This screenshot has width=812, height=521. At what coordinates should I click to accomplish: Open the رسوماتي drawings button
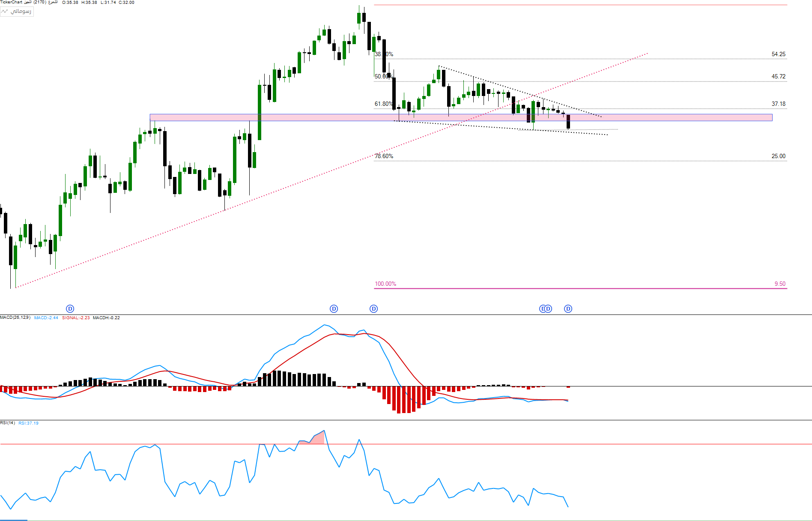[x=17, y=12]
